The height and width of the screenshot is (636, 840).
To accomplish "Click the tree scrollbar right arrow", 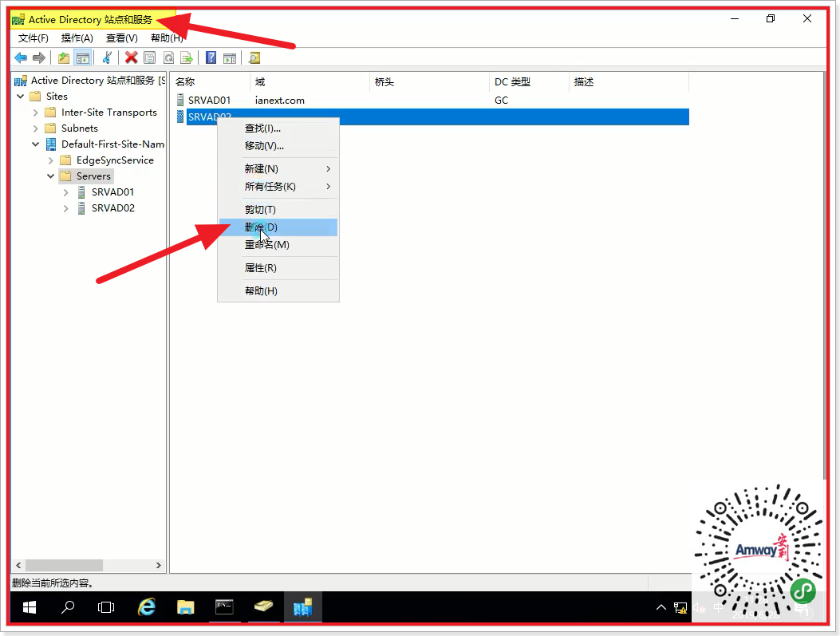I will coord(159,565).
